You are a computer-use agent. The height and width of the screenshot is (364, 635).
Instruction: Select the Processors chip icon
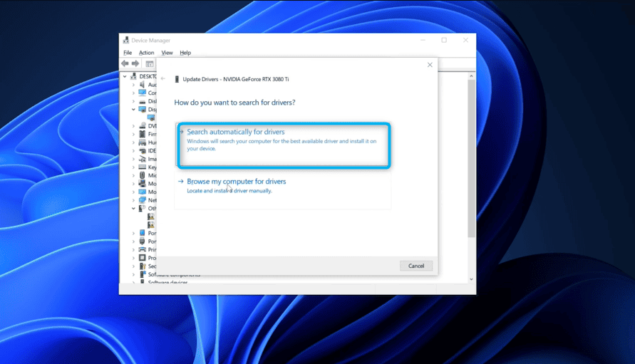tap(142, 258)
